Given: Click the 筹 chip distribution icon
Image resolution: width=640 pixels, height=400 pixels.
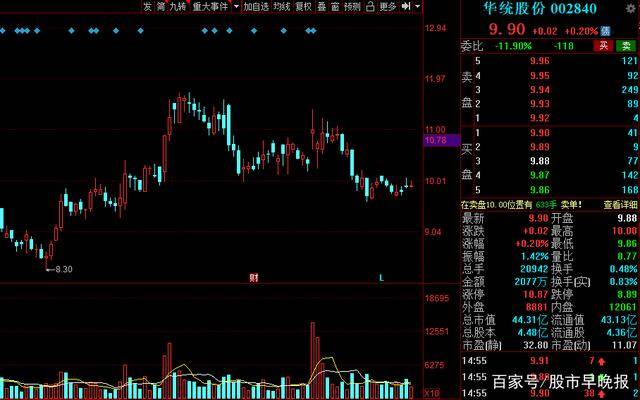Looking at the screenshot, I should (162, 6).
